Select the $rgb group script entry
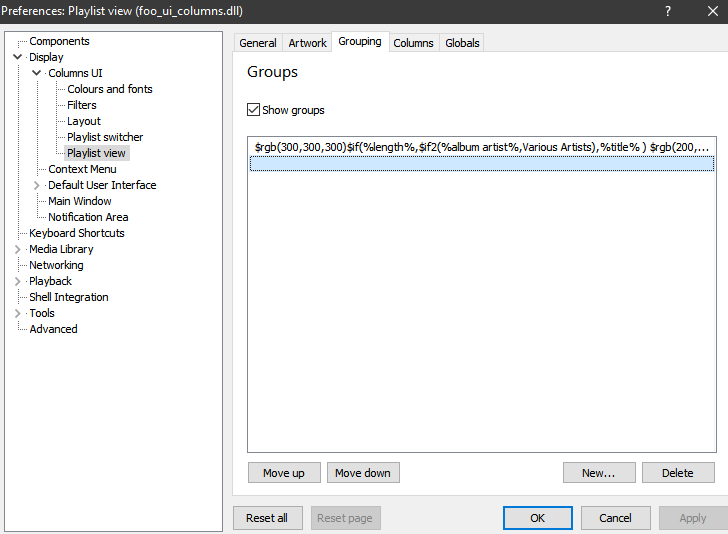Viewport: 728px width, 534px height. pyautogui.click(x=480, y=147)
